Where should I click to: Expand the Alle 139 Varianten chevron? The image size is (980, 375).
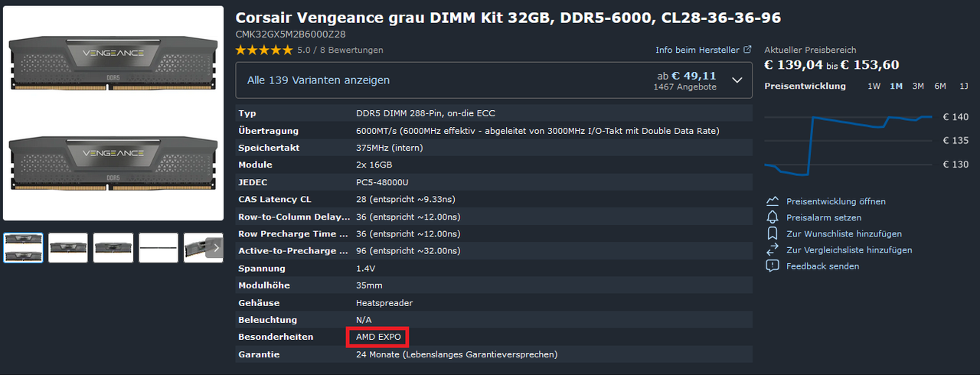click(x=737, y=80)
